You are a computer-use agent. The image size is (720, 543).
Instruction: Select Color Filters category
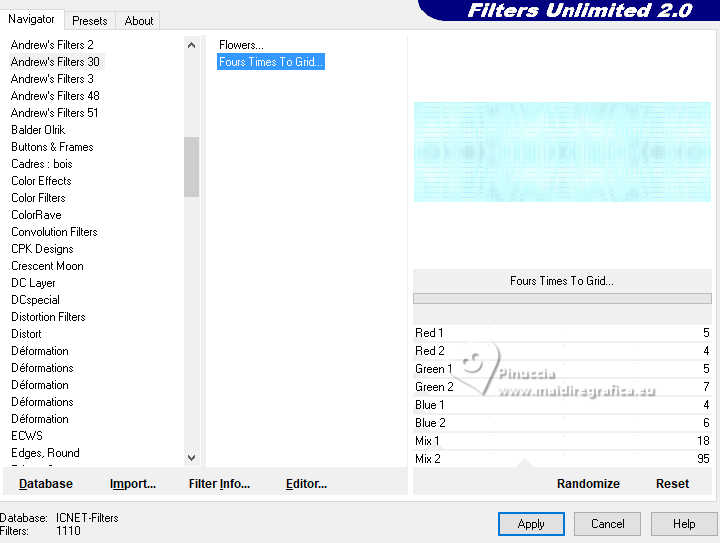pyautogui.click(x=38, y=198)
